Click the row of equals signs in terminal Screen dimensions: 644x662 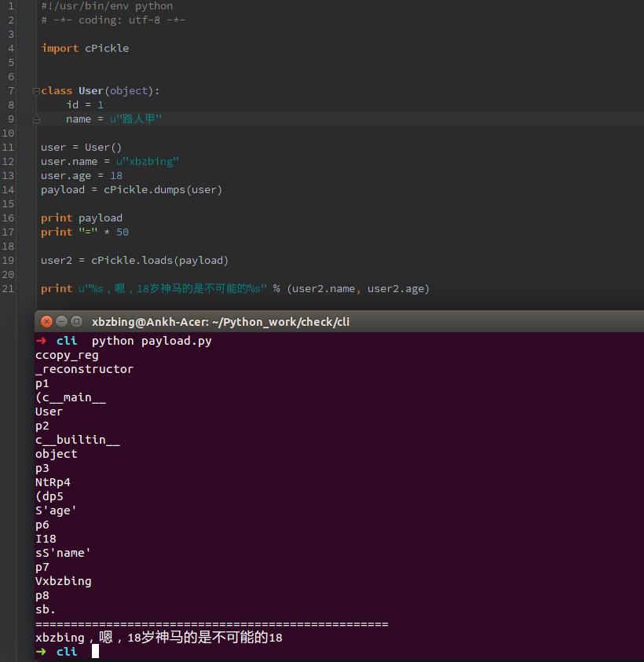coord(211,624)
